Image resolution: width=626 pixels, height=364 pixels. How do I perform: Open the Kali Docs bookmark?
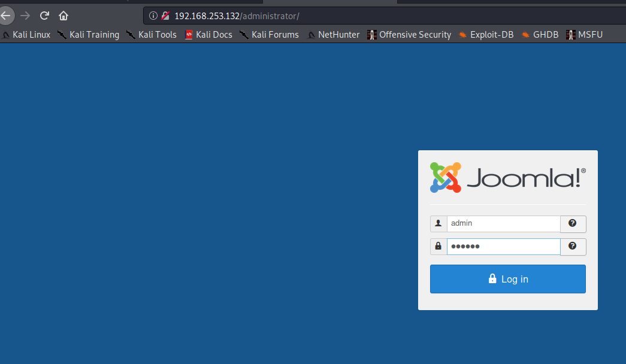[208, 35]
